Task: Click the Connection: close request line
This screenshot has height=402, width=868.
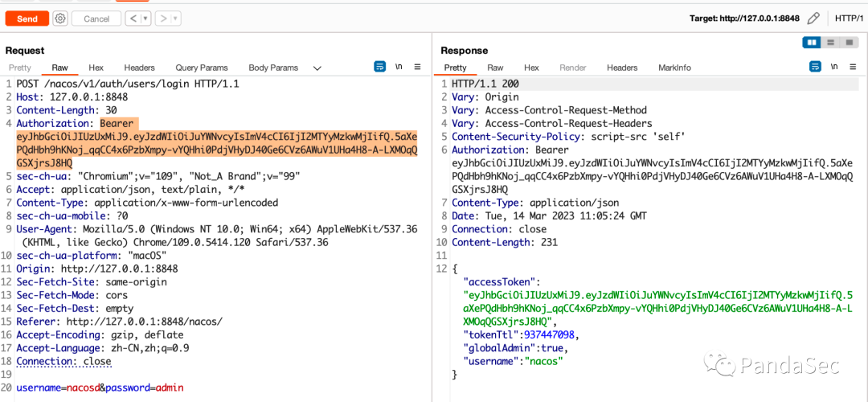Action: [63, 362]
